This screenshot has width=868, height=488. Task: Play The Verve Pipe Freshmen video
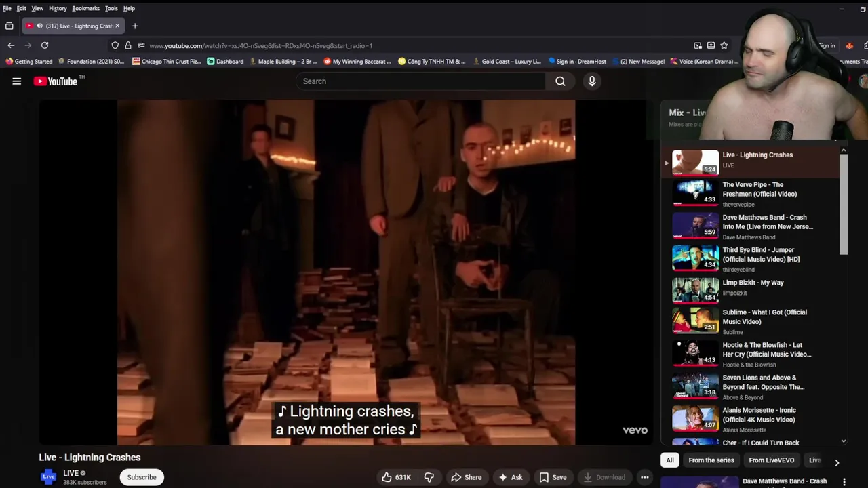[x=751, y=193]
